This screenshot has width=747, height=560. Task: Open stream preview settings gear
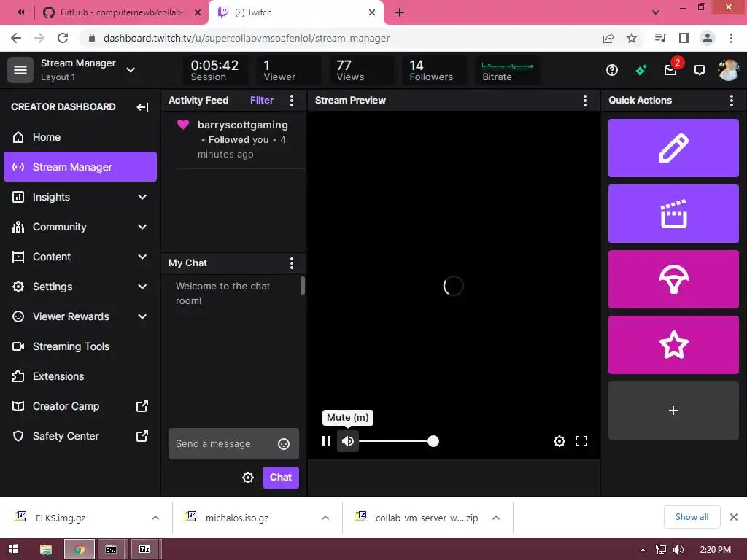(560, 441)
